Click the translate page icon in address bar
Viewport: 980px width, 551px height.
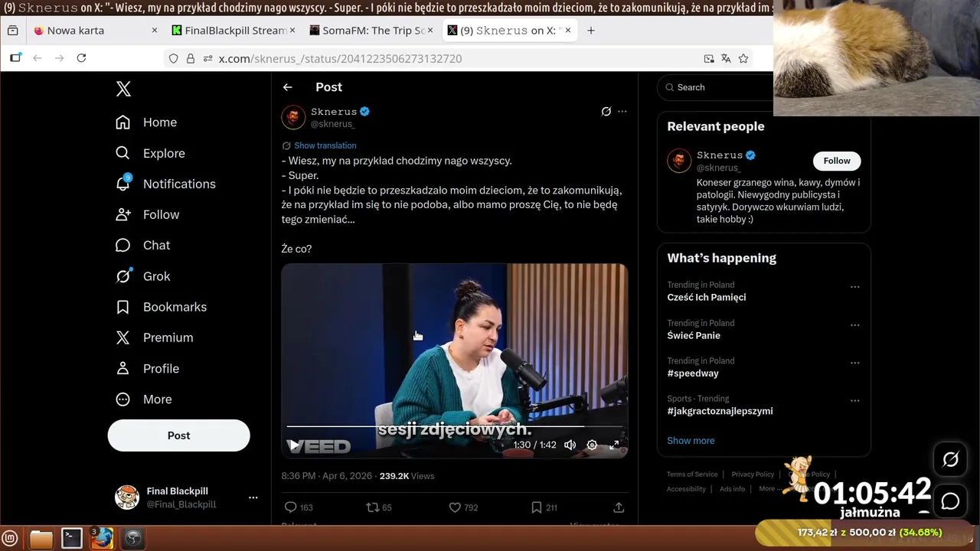726,58
